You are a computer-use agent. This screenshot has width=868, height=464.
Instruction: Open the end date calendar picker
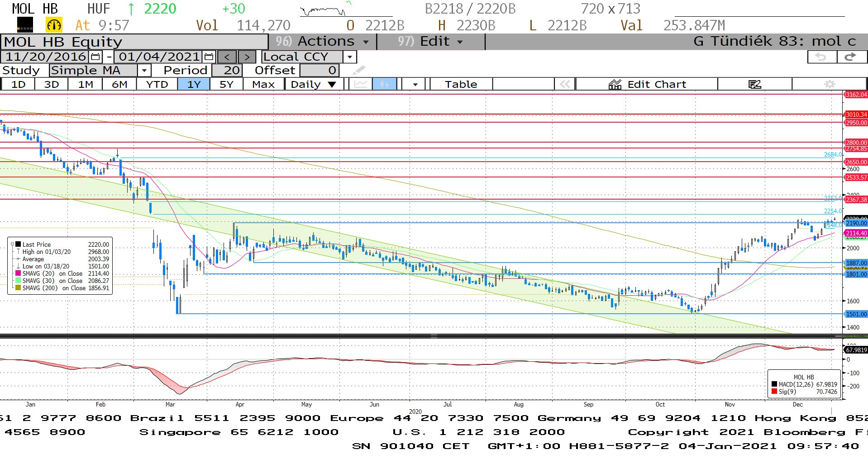pos(209,57)
